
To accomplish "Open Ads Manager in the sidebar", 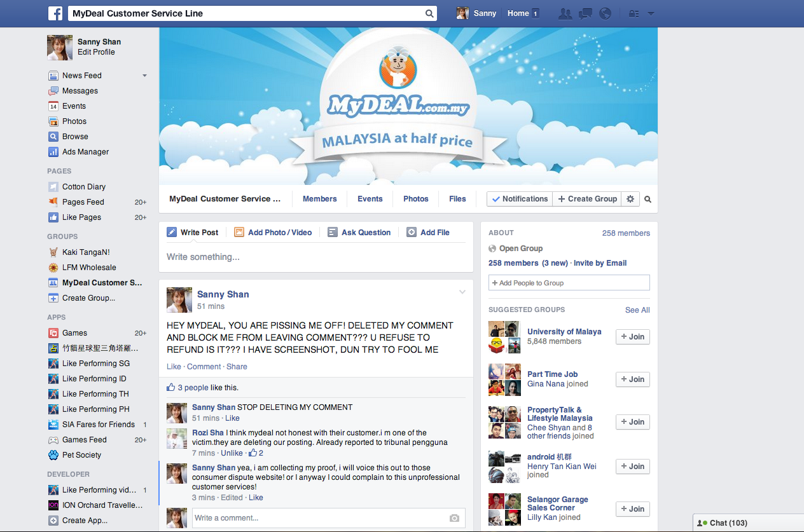I will coord(85,152).
